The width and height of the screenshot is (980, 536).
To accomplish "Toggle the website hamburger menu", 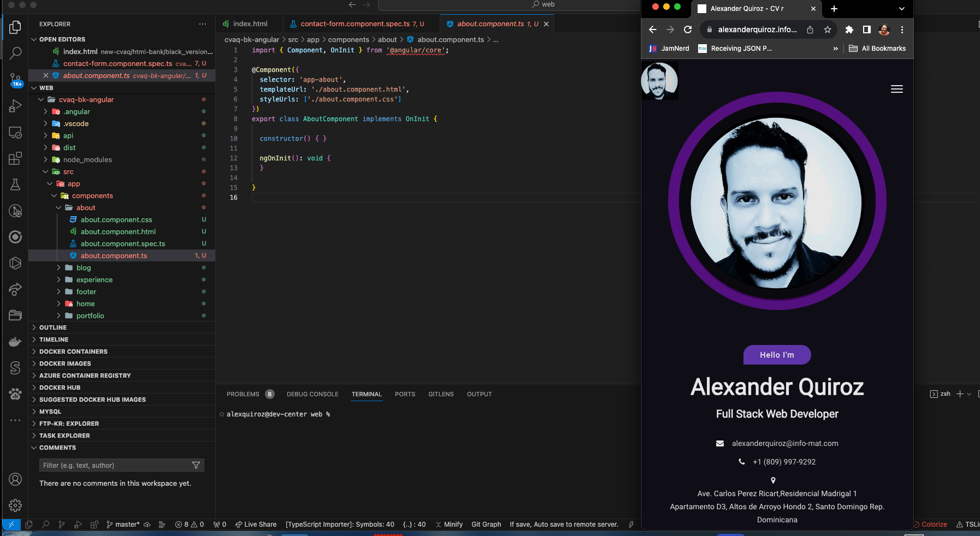I will 896,89.
